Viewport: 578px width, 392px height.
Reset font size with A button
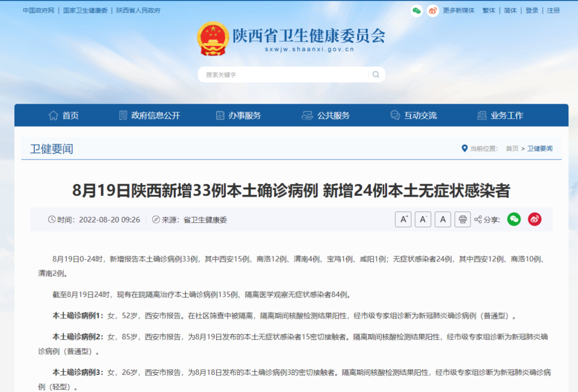(443, 220)
